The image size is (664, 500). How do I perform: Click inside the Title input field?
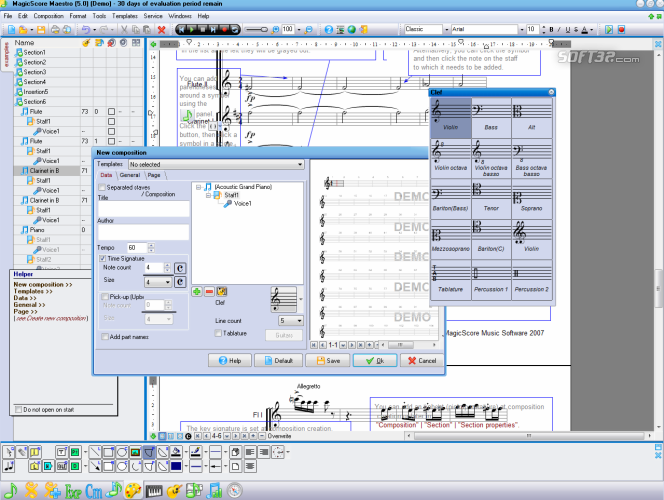point(144,209)
